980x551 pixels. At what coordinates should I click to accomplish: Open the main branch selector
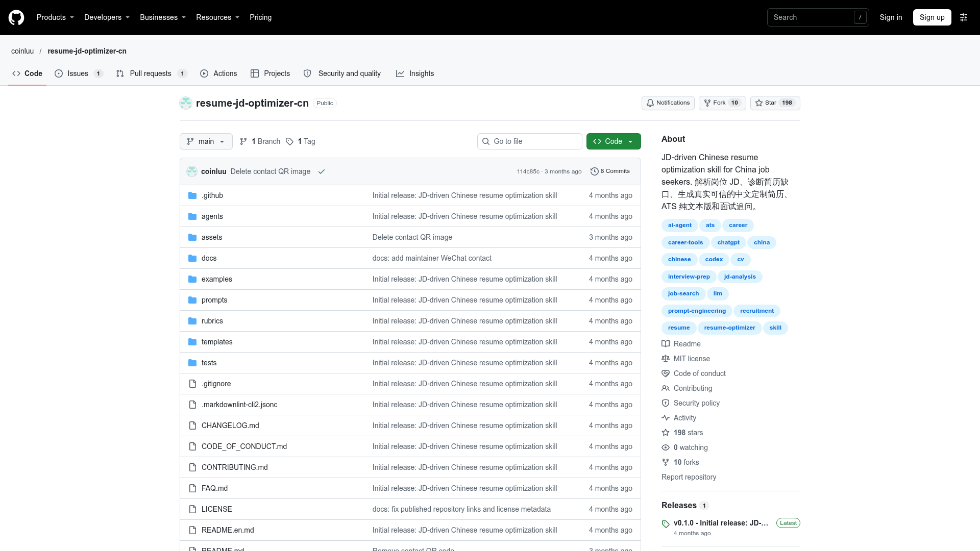[x=206, y=141]
